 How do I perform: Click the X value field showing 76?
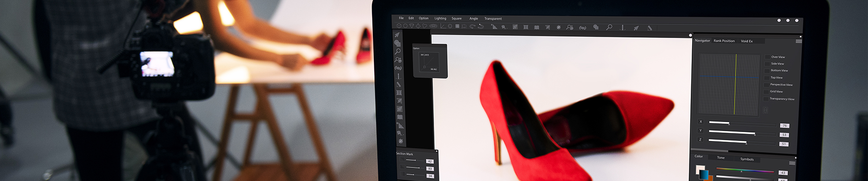point(784,125)
